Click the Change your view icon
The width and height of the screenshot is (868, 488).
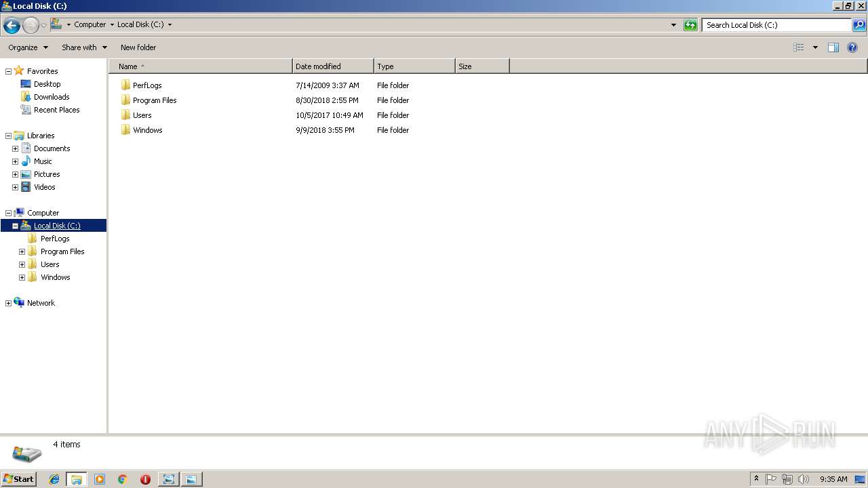pos(799,47)
